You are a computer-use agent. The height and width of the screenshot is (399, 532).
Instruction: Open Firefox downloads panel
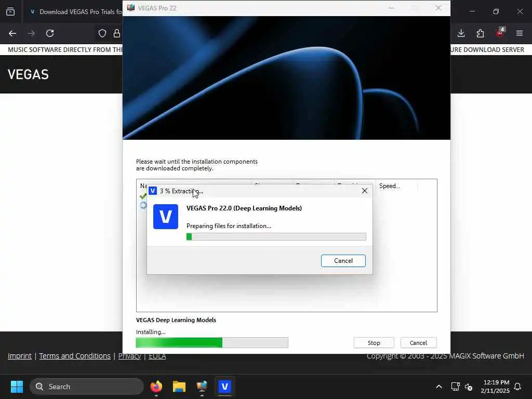click(461, 33)
